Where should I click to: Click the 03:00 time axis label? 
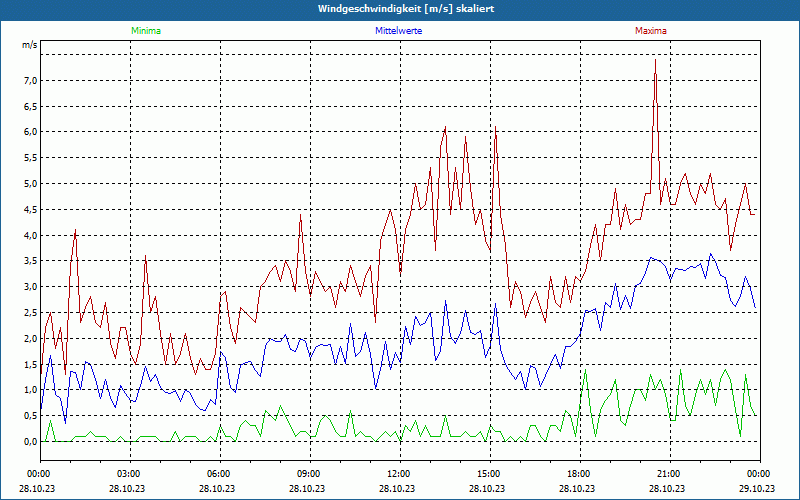(130, 474)
